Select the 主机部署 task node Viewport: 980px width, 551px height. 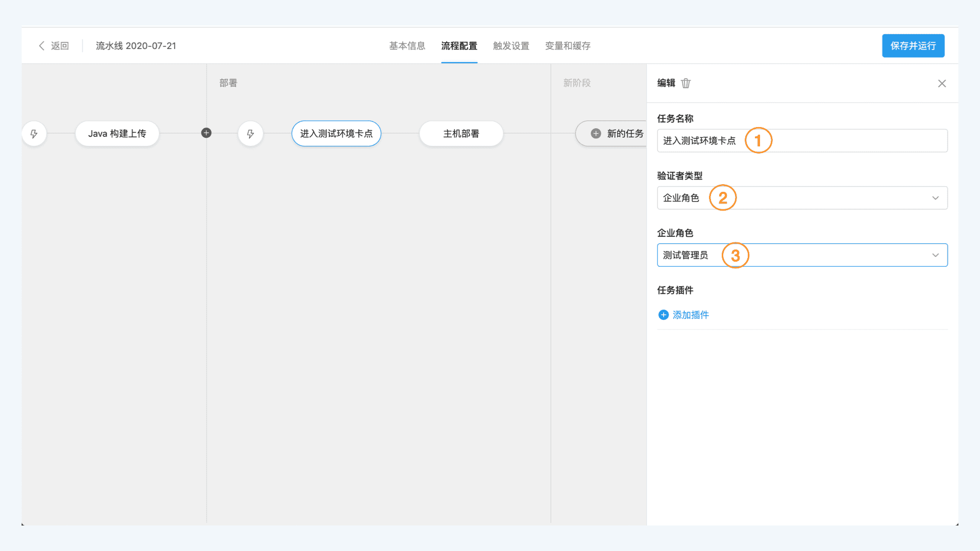point(461,134)
